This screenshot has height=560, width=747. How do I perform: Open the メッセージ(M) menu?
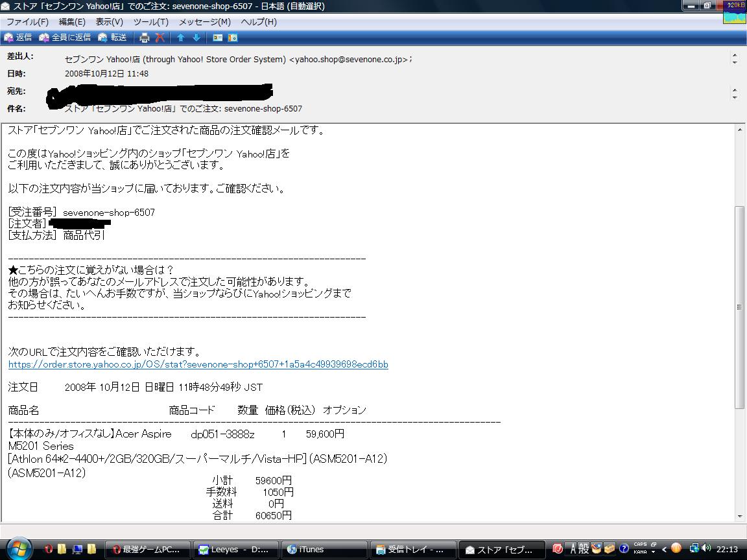tap(205, 22)
